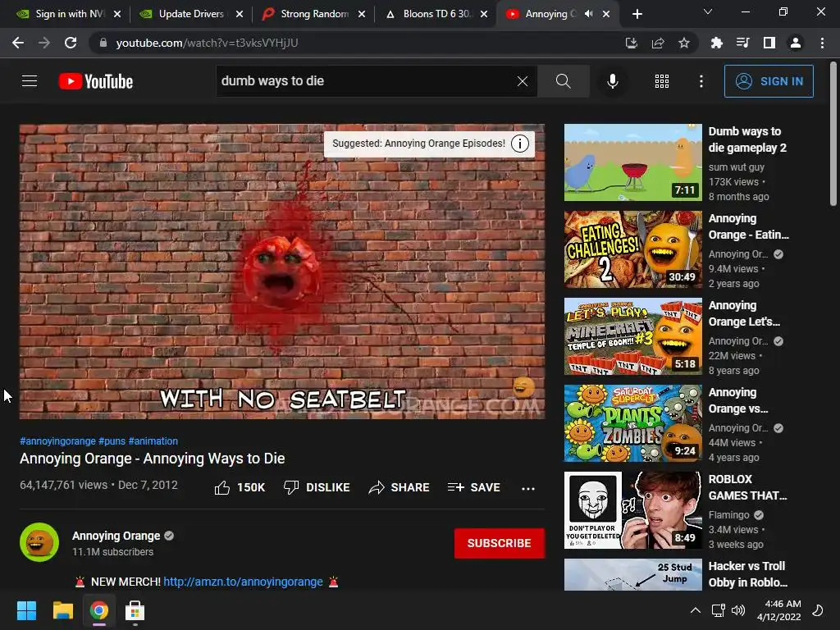Mute the Annoying Orange tab via speaker icon
Screen dimensions: 840x630
pos(589,14)
